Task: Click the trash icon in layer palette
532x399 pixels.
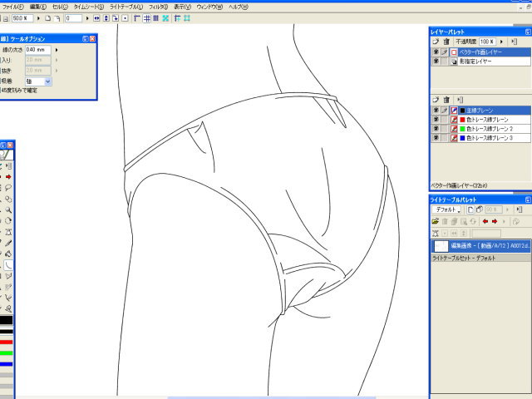Action: [446, 41]
